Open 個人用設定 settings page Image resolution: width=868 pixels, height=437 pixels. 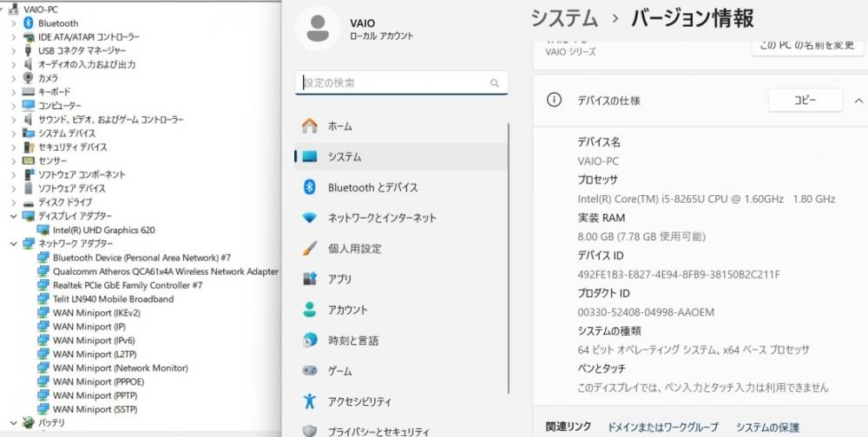point(401,248)
